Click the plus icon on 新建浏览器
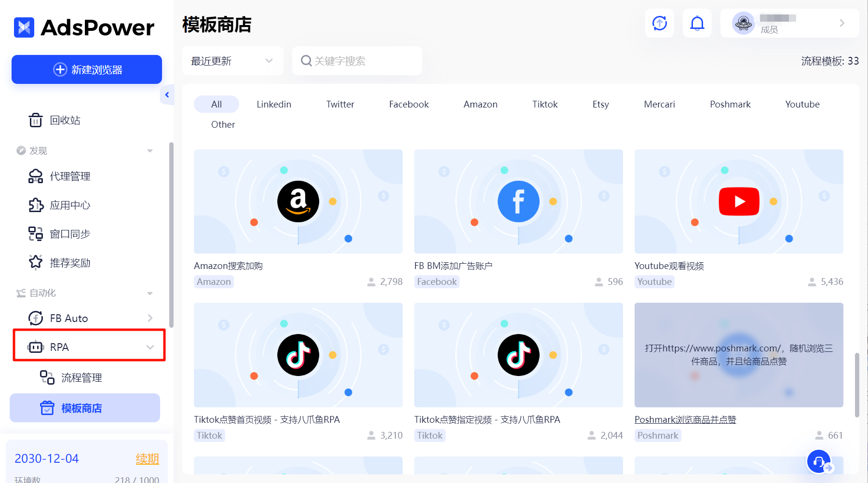The height and width of the screenshot is (483, 868). (60, 69)
